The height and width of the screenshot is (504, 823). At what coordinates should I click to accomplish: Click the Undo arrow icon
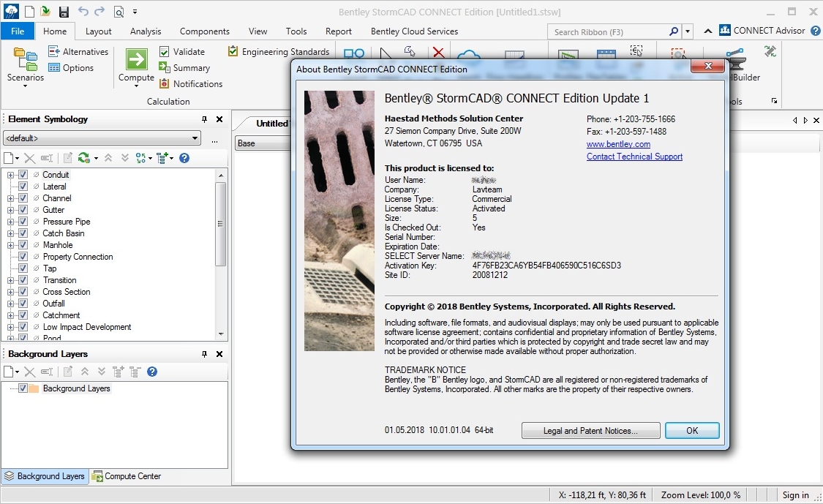[x=83, y=10]
